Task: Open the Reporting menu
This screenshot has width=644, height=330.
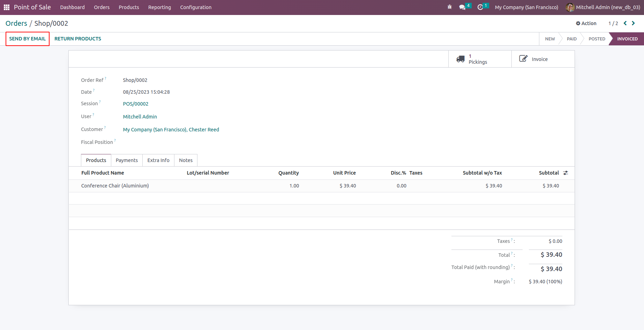Action: tap(159, 7)
